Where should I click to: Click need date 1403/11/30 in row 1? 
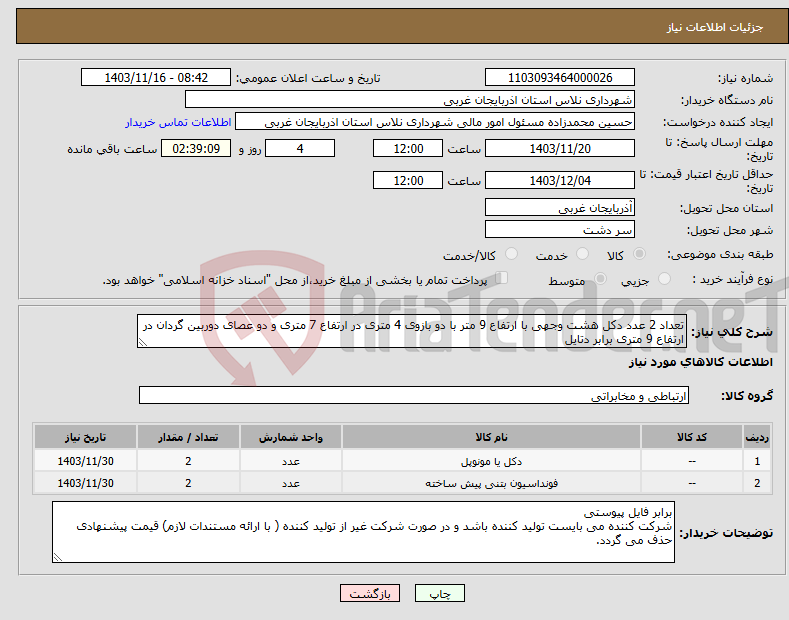click(x=85, y=461)
